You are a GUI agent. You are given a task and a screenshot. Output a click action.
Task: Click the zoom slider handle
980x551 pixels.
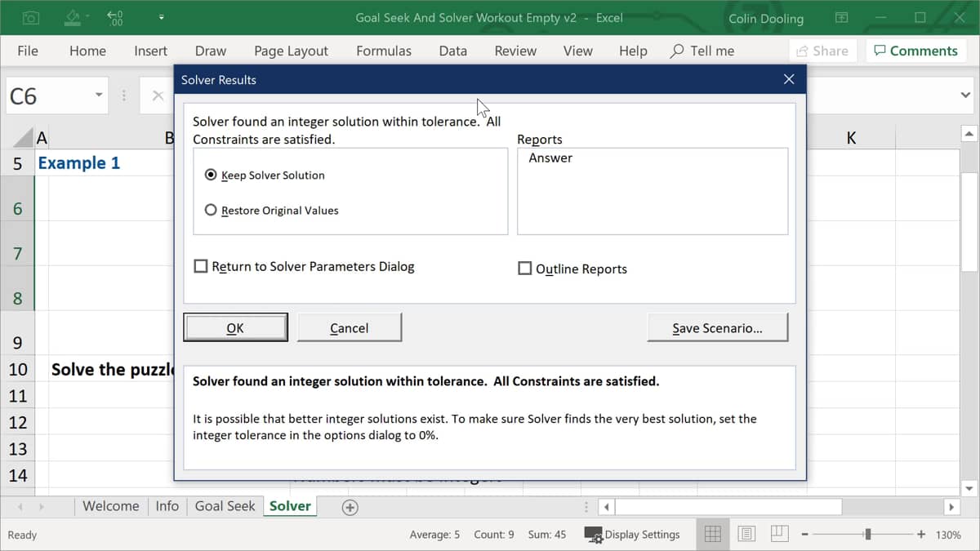point(867,535)
